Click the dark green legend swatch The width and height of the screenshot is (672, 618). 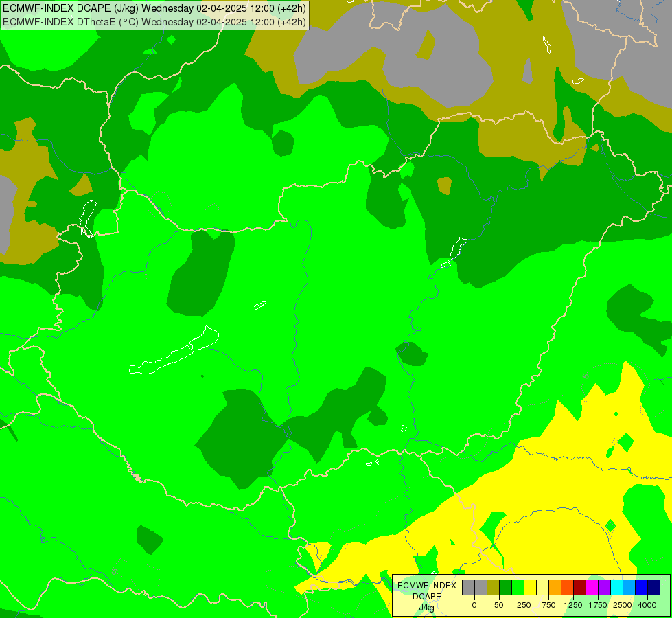point(506,588)
